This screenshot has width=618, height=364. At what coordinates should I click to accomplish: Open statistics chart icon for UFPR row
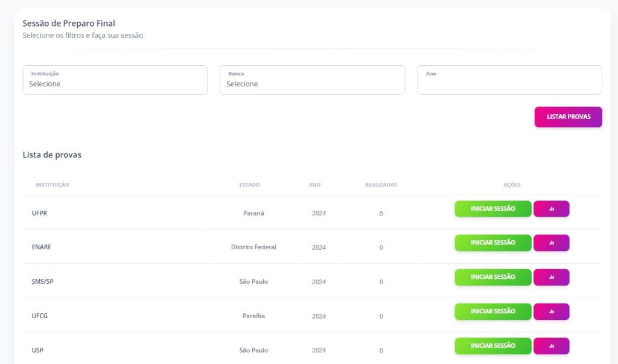pos(551,209)
